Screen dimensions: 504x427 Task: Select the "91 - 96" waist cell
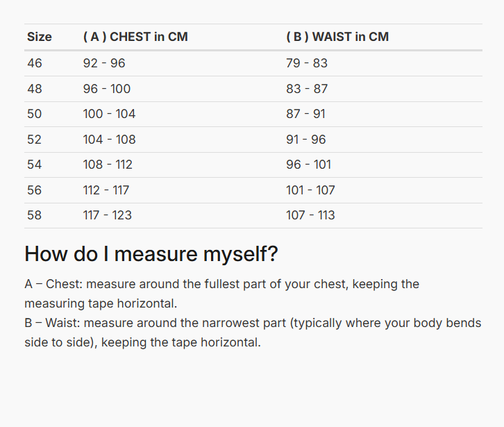point(306,140)
